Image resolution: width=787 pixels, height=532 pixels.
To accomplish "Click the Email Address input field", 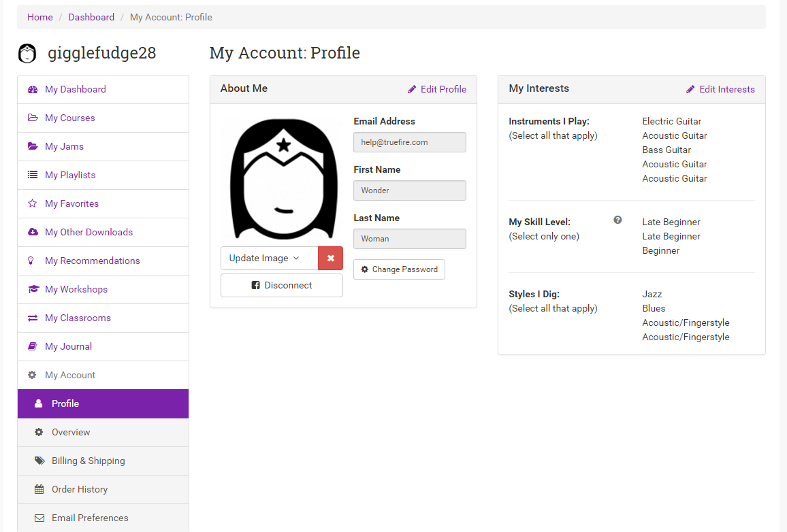I will coord(410,142).
